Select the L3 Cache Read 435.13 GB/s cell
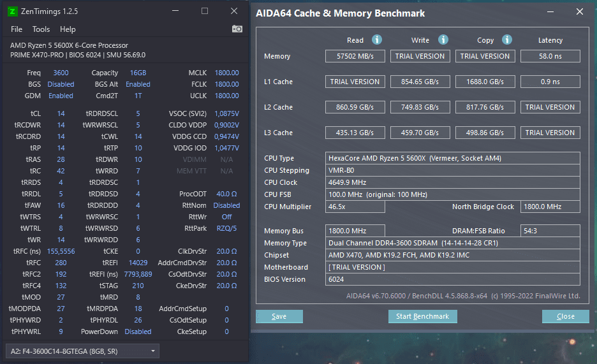This screenshot has height=364, width=597. point(355,133)
